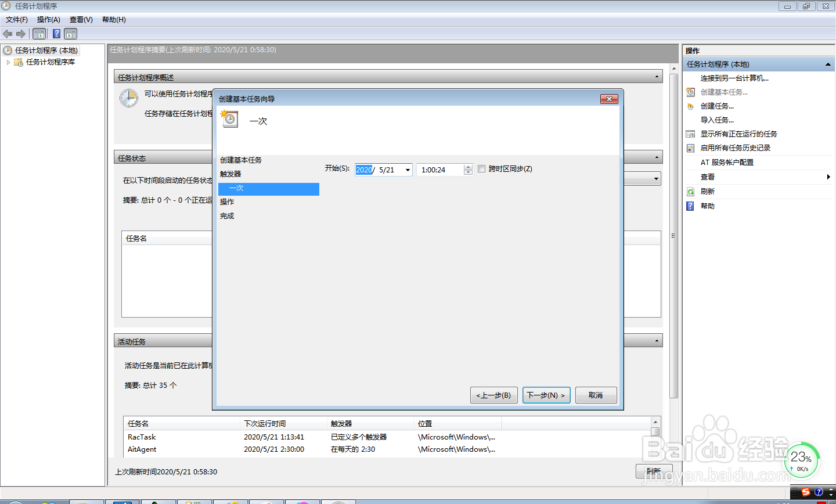Enable 跨时区同步 checkbox
The image size is (836, 504).
tap(481, 169)
